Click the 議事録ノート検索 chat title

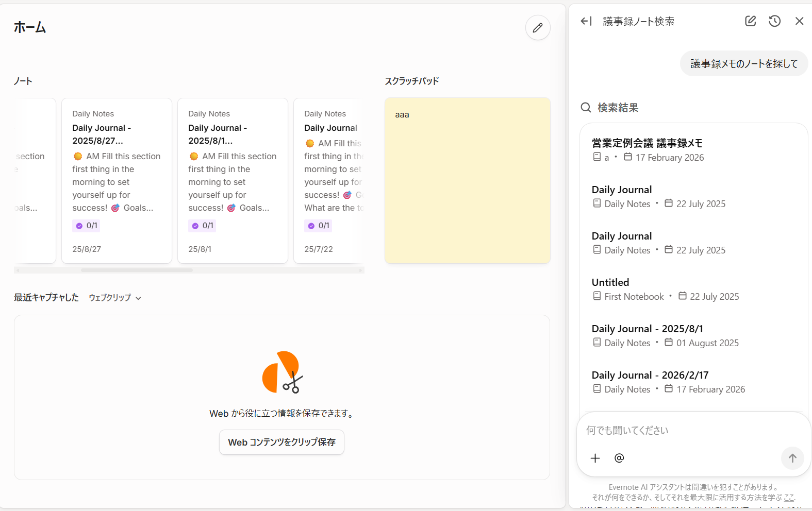(x=639, y=21)
